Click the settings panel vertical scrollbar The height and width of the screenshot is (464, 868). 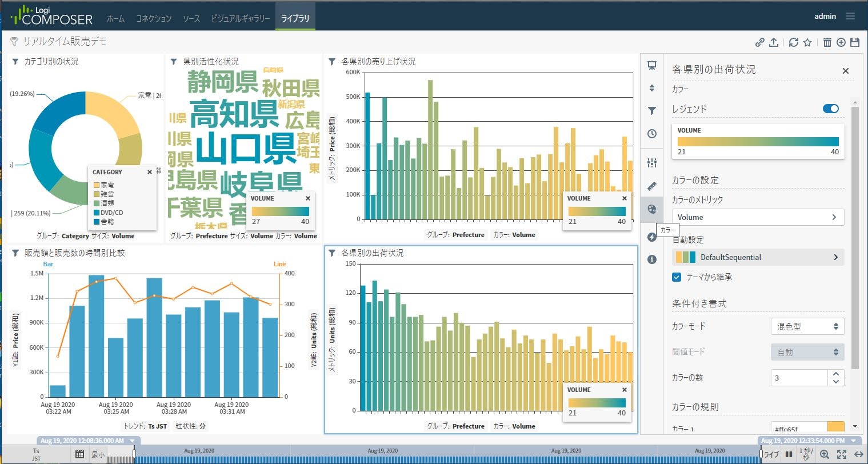[x=855, y=237]
